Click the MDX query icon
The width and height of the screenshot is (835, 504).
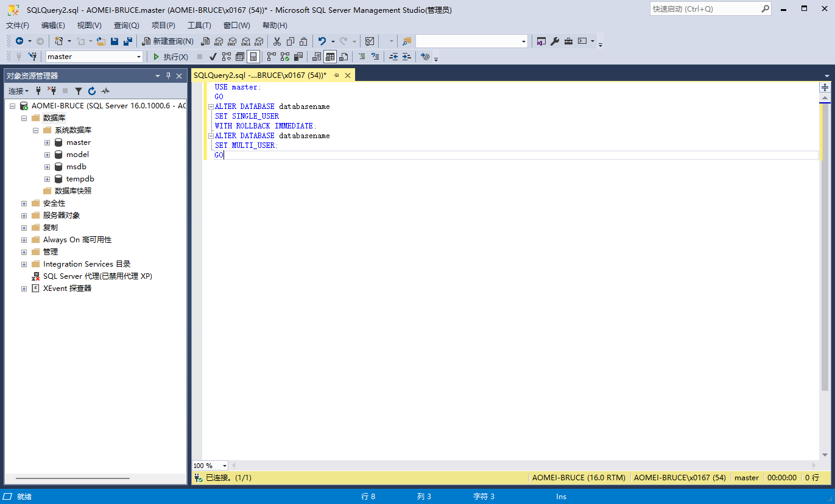pos(219,41)
